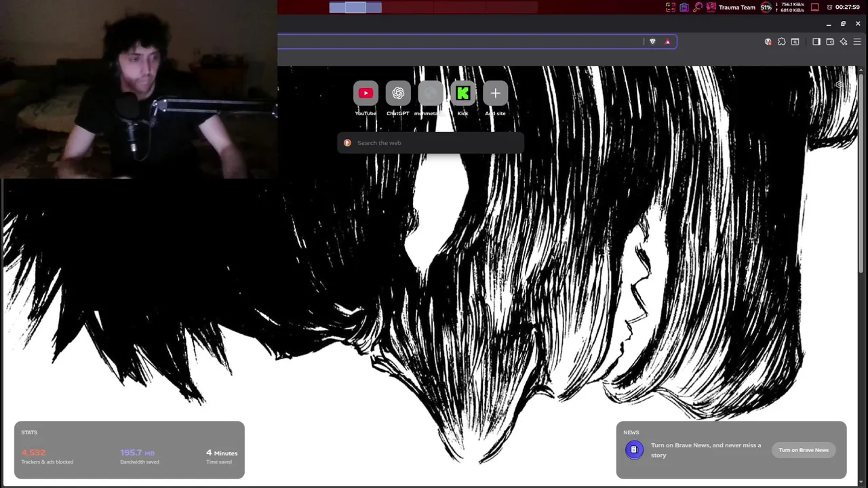868x488 pixels.
Task: Click the 4,532 trackers blocked stat
Action: tap(47, 456)
